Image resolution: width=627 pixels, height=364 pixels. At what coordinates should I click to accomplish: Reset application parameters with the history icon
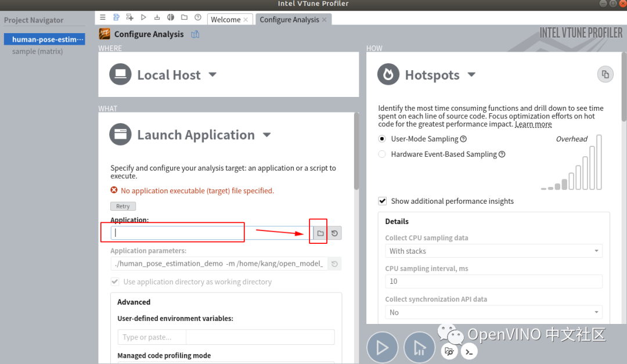tap(335, 264)
